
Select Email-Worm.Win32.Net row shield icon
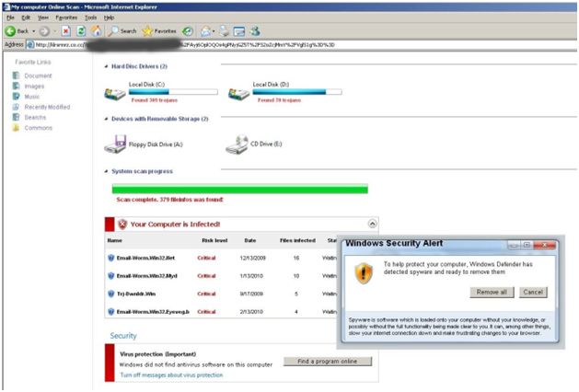(110, 258)
